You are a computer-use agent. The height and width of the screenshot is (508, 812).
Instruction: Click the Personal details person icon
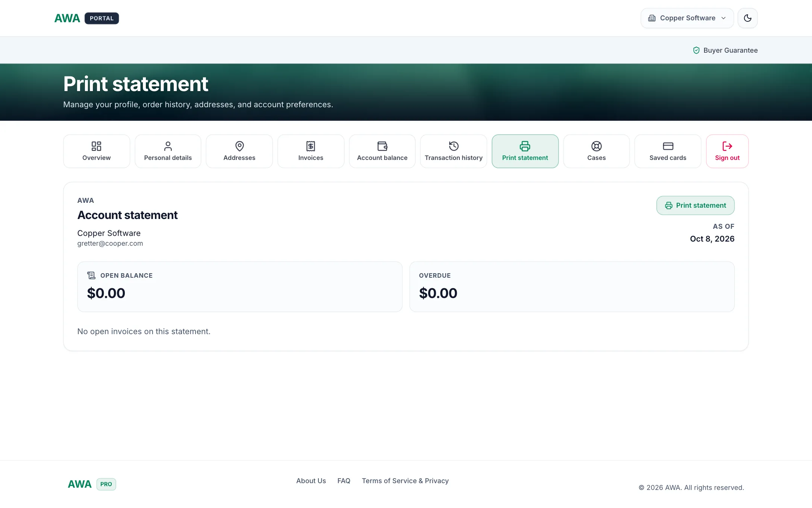[168, 146]
